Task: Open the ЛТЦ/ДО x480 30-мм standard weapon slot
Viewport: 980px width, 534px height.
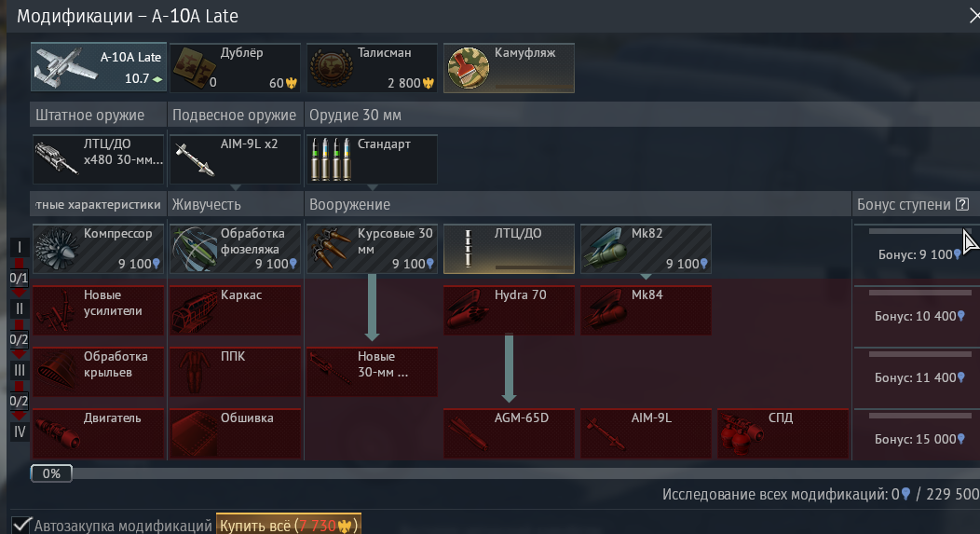Action: pos(98,159)
